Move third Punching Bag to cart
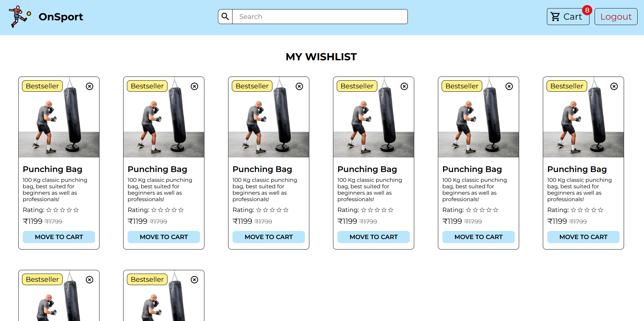This screenshot has width=644, height=321. (269, 237)
